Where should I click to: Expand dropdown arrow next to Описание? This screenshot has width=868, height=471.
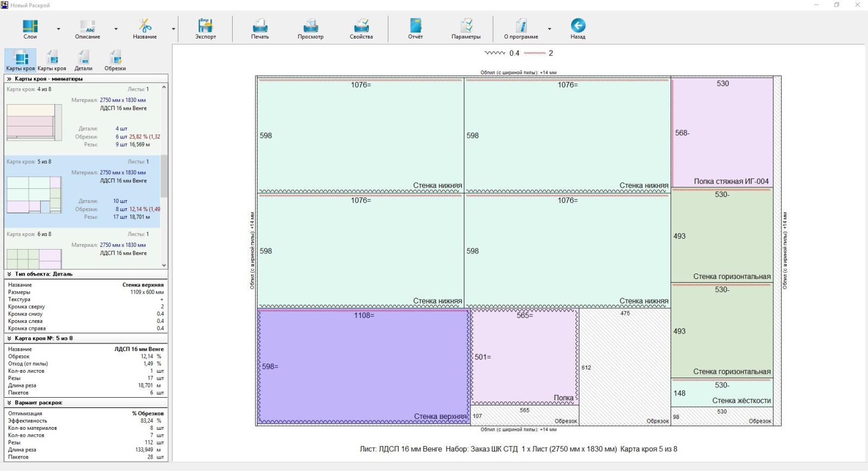(116, 29)
